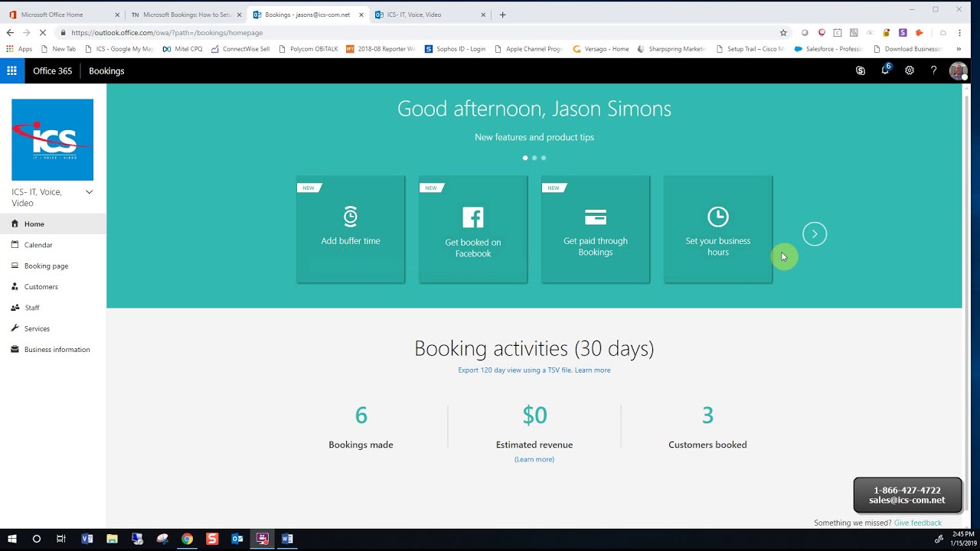Click the Set your business hours card
Image resolution: width=980 pixels, height=551 pixels.
coord(718,230)
